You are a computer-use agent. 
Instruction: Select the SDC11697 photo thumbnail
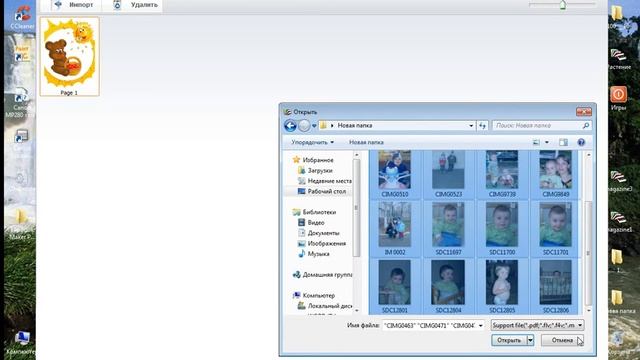(x=448, y=229)
